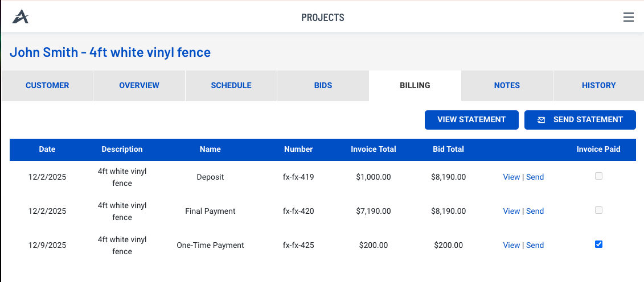
Task: Go to the Schedule tab
Action: tap(231, 86)
